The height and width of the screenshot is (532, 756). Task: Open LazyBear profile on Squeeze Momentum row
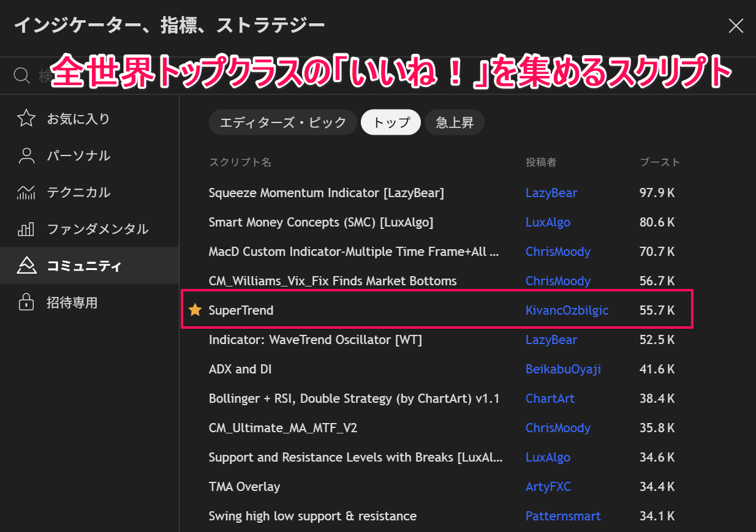(x=551, y=193)
